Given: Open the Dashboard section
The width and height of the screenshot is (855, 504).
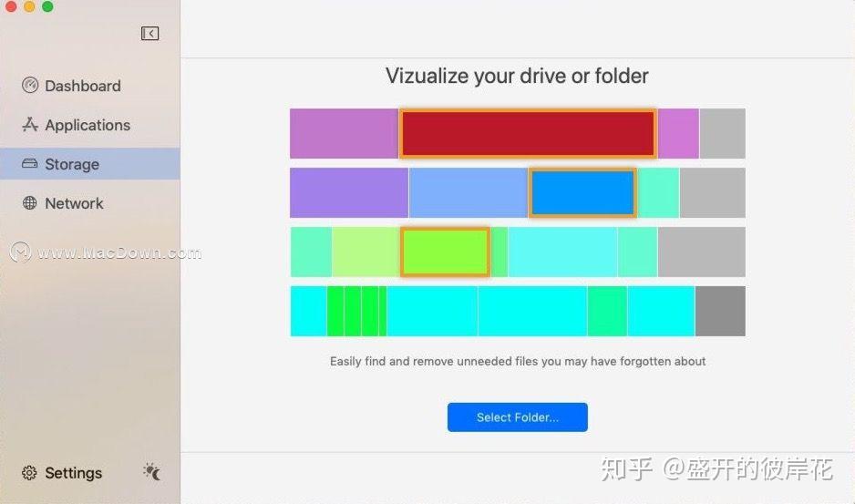Looking at the screenshot, I should click(x=82, y=86).
